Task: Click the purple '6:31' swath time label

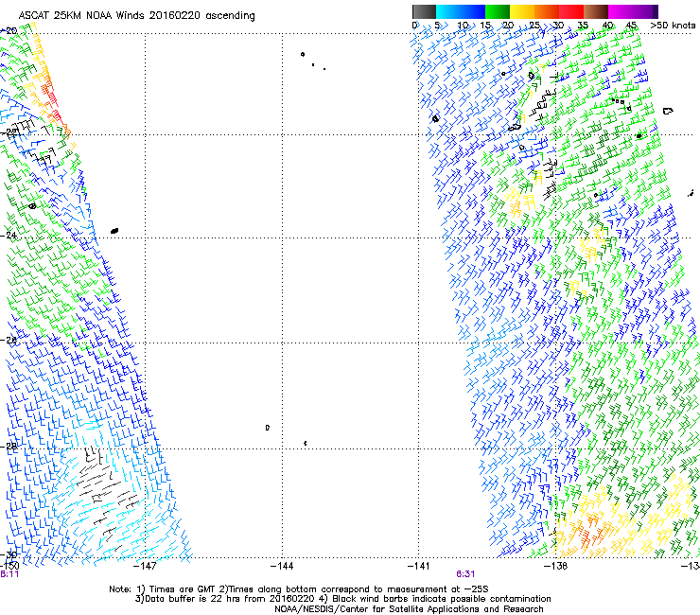Action: point(465,574)
